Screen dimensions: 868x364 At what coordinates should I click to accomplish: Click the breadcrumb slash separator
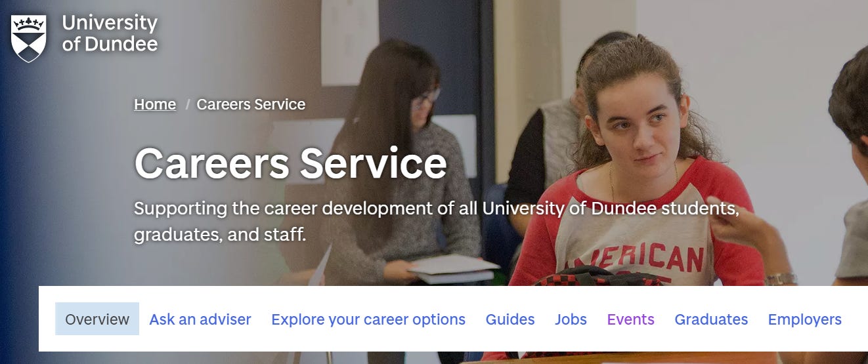187,104
